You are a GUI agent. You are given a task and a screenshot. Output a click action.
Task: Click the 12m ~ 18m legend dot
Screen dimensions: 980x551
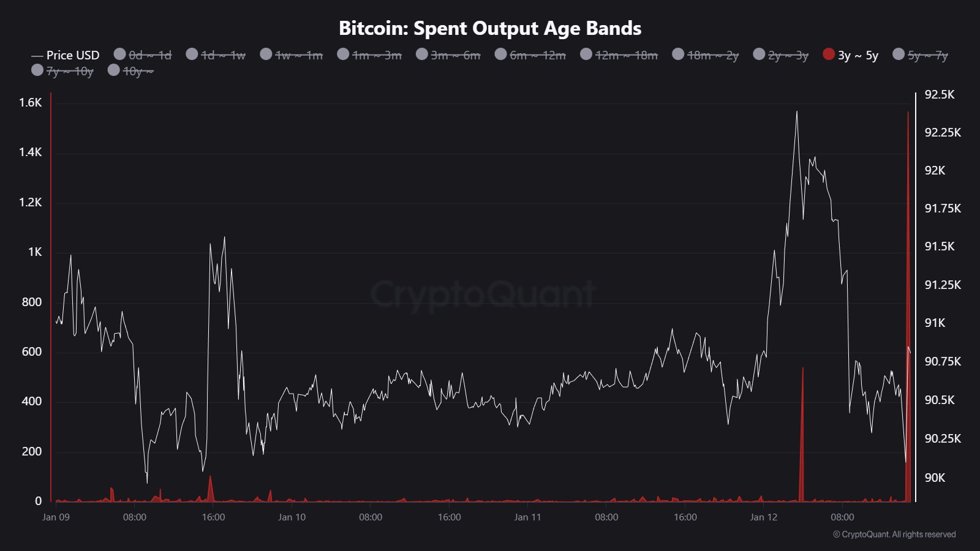pyautogui.click(x=586, y=54)
